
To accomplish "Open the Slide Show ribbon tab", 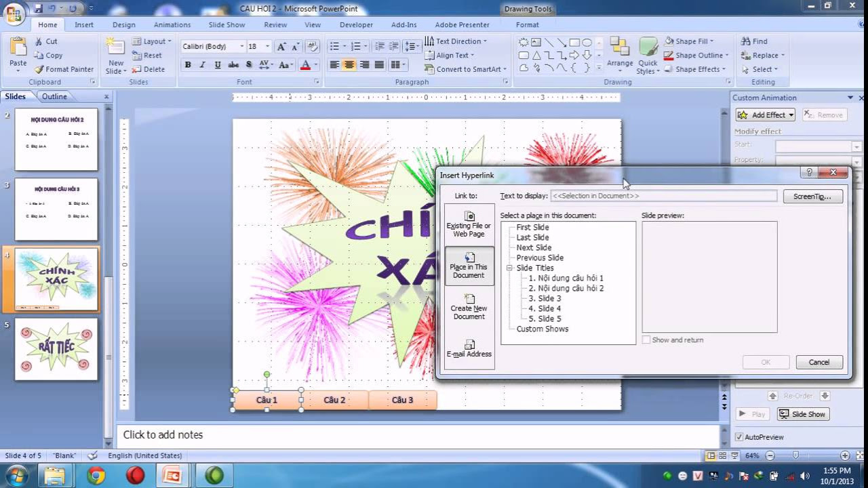I will point(226,24).
